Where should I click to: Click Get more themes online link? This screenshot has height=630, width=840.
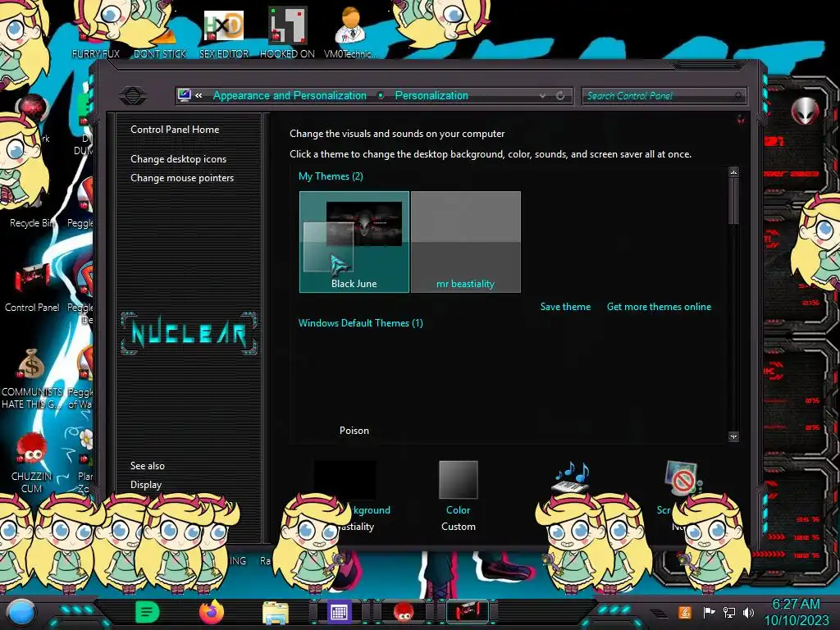[x=659, y=307]
